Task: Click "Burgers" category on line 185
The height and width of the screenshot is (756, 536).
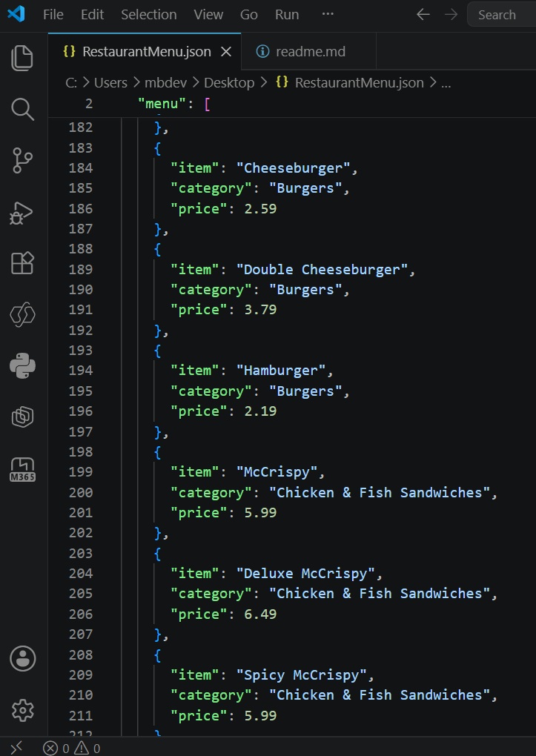Action: 305,188
